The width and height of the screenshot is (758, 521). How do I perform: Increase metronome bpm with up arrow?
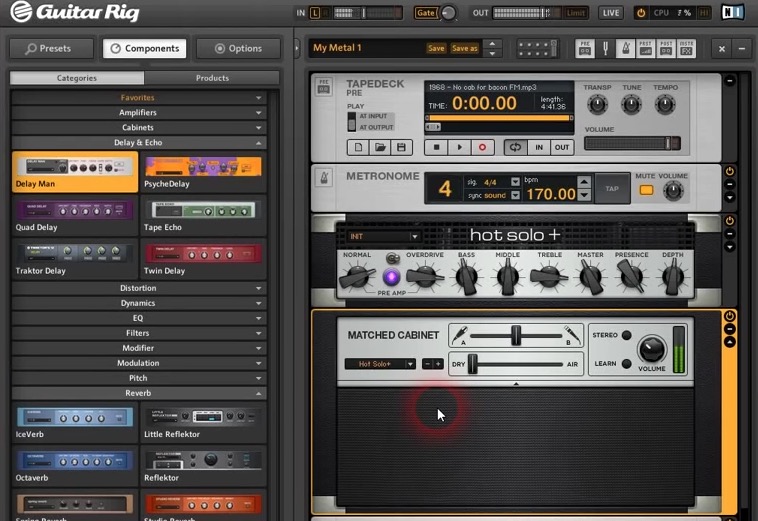pyautogui.click(x=584, y=182)
